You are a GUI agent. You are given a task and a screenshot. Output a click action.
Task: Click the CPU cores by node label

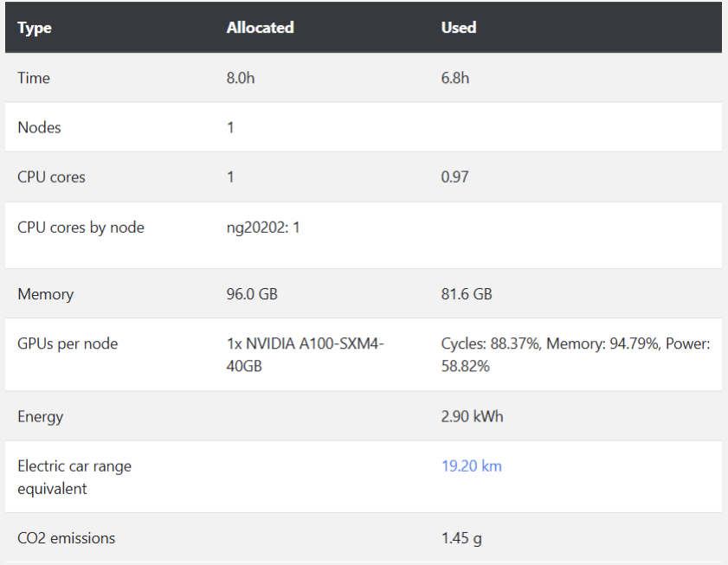click(x=81, y=228)
